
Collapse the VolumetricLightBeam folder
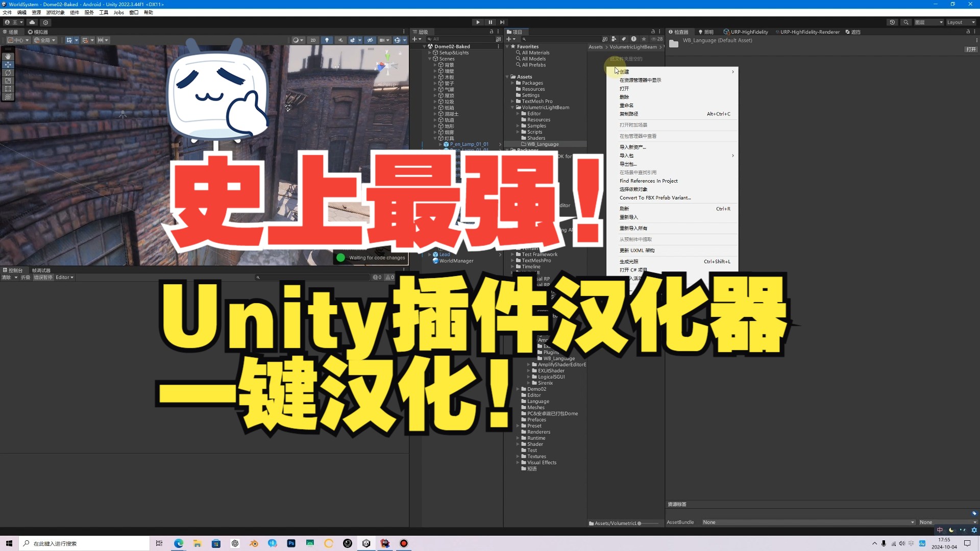pos(512,108)
